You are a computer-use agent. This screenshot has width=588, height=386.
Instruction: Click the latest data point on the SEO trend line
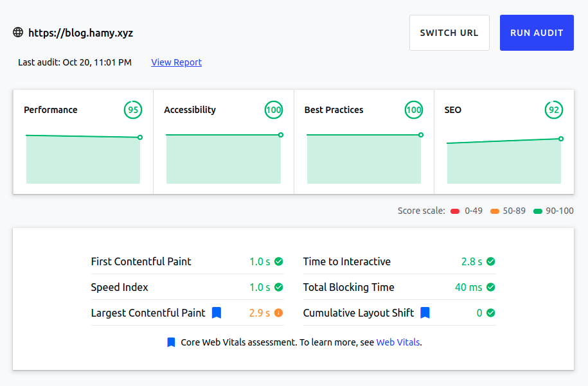561,138
